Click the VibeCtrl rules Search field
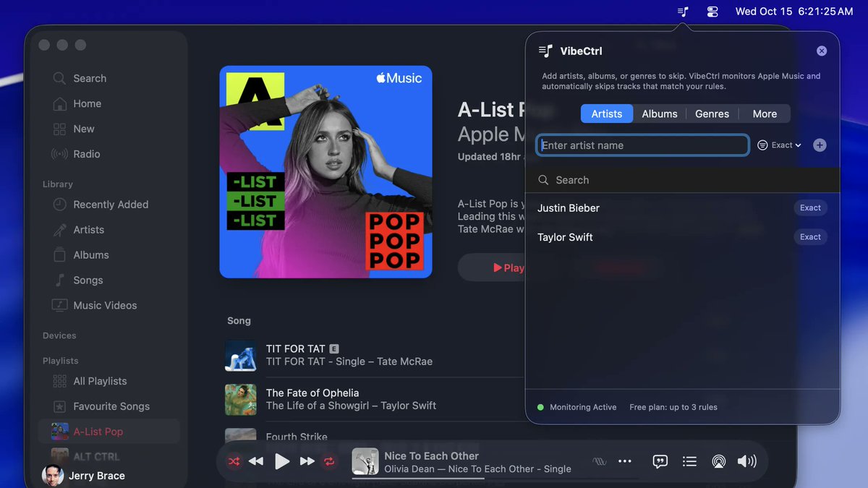868x488 pixels. click(683, 180)
